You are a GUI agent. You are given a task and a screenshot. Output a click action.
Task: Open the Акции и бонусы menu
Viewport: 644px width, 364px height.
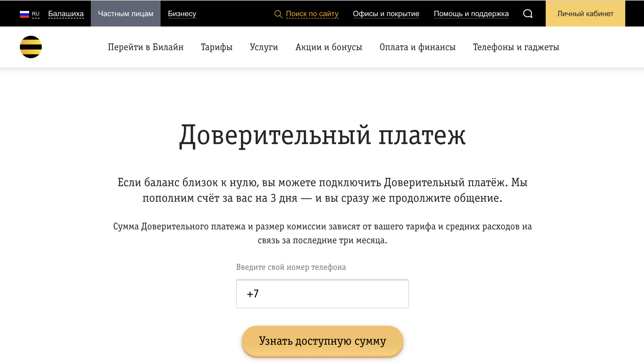pyautogui.click(x=329, y=47)
